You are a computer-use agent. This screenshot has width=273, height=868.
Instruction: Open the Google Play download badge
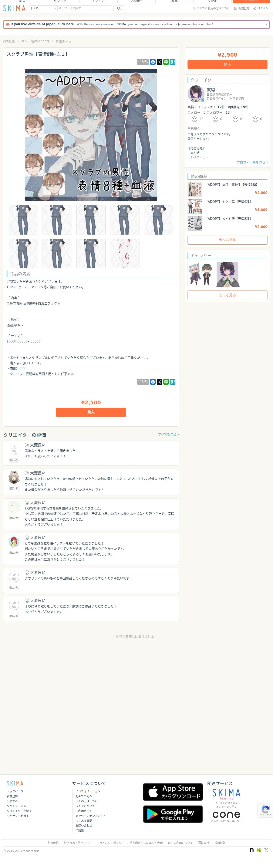[x=173, y=814]
